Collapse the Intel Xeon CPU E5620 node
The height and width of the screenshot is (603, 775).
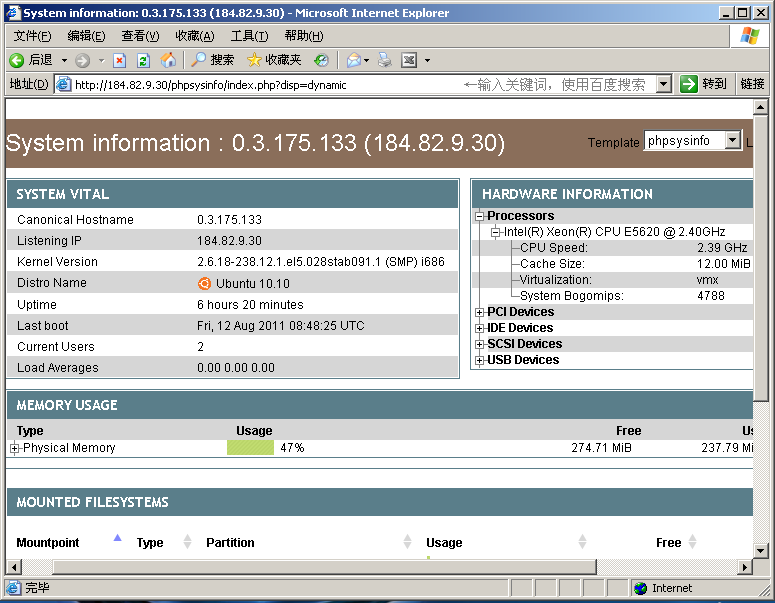(x=495, y=232)
